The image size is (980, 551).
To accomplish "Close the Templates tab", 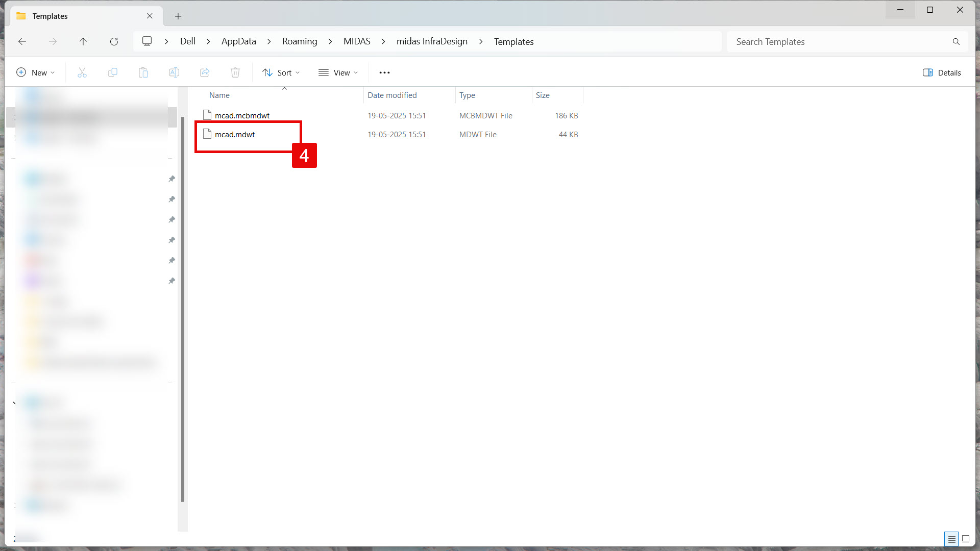I will [x=150, y=16].
